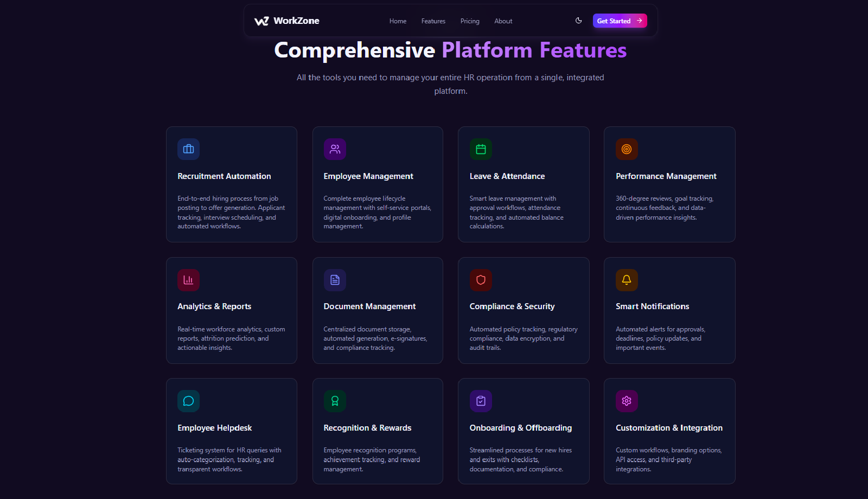Click the Recognition & Rewards award icon
Image resolution: width=868 pixels, height=499 pixels.
pos(335,401)
